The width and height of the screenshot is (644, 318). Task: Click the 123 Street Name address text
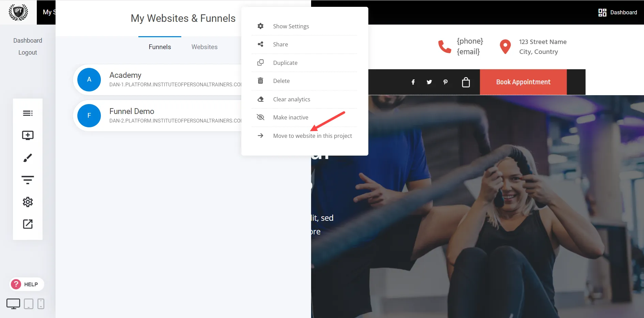click(x=543, y=42)
